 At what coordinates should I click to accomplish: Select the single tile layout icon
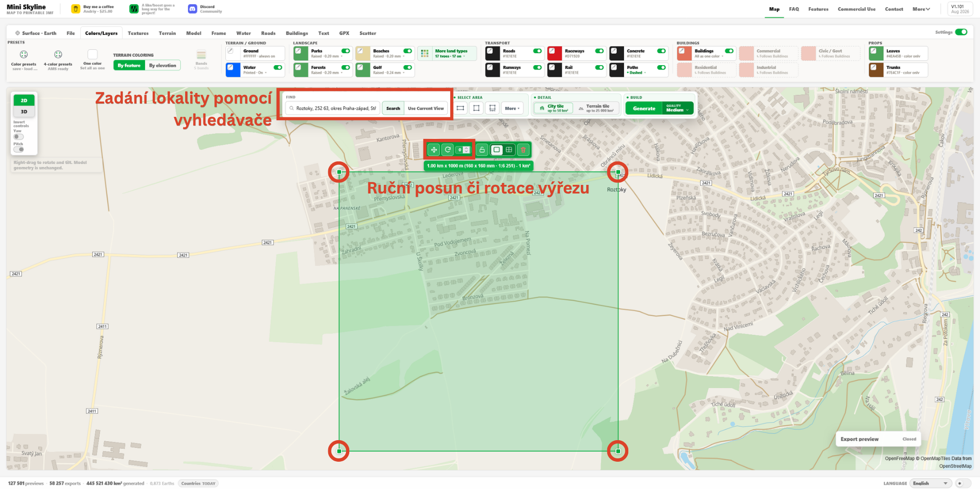pyautogui.click(x=497, y=150)
